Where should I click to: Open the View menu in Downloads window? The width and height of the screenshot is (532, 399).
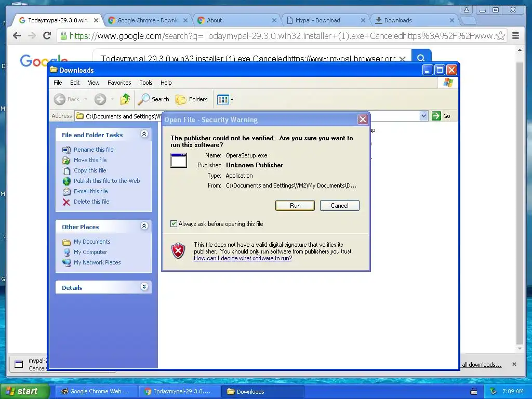94,83
